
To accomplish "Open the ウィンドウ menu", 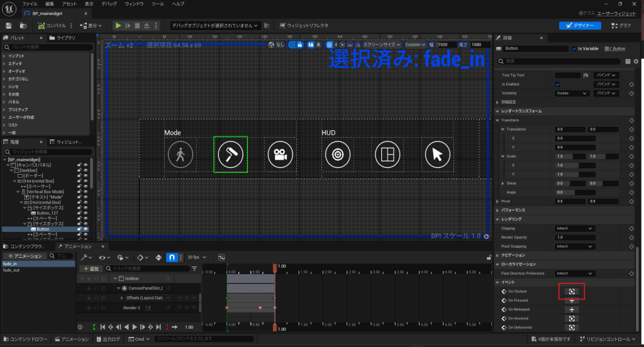I will point(133,4).
